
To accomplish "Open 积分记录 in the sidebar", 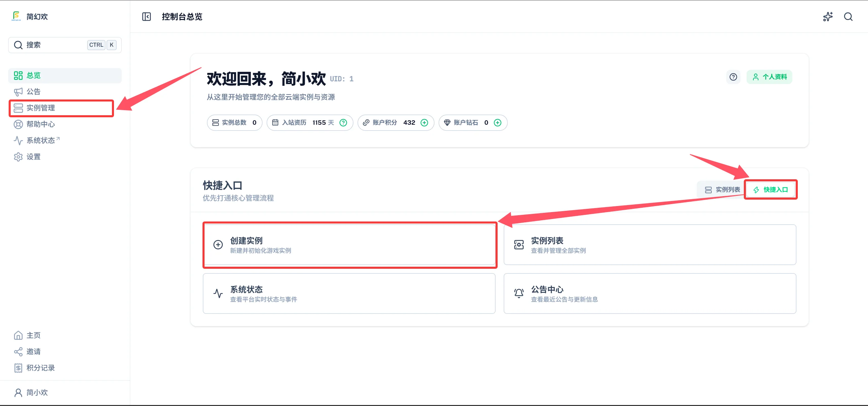I will pos(65,368).
